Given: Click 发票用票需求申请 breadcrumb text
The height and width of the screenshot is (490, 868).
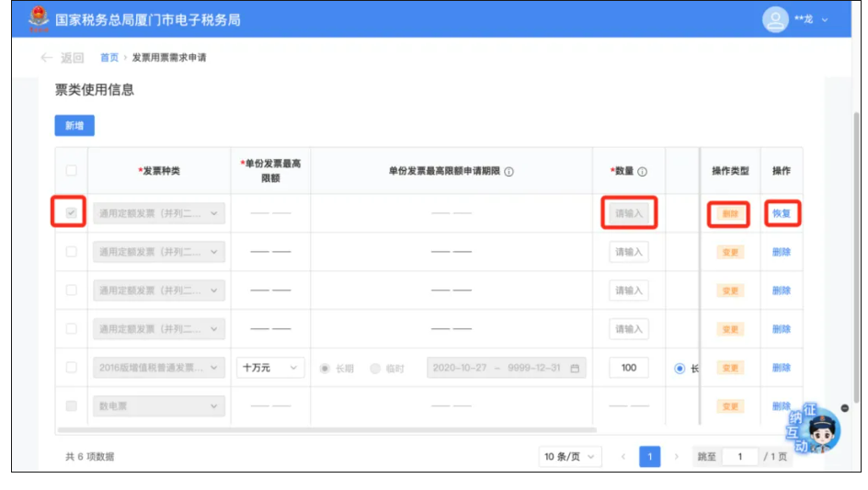Looking at the screenshot, I should click(169, 58).
